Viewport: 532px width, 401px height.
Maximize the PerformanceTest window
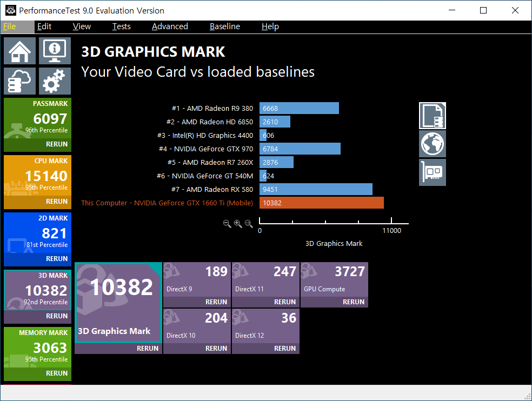(483, 10)
